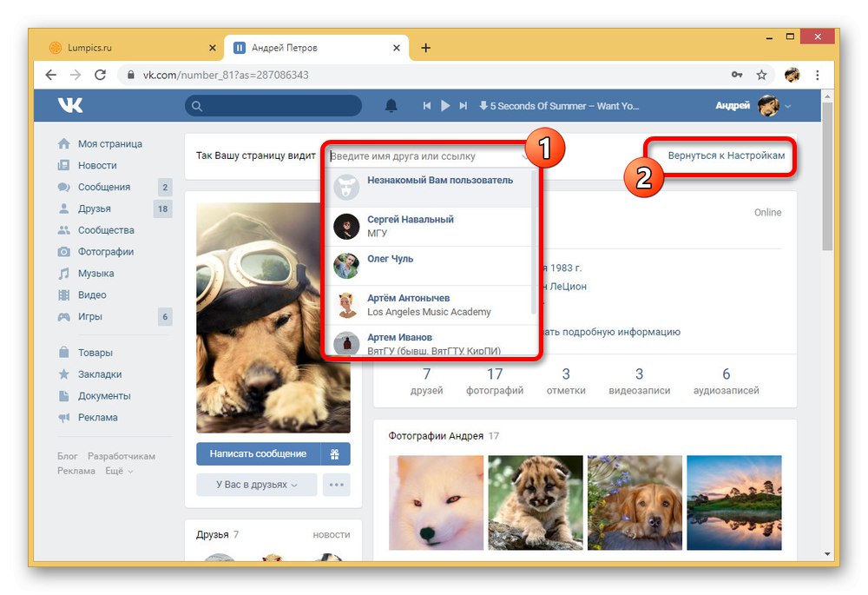Open Фотографии Андрея heading link
Image resolution: width=868 pixels, height=595 pixels.
[436, 436]
